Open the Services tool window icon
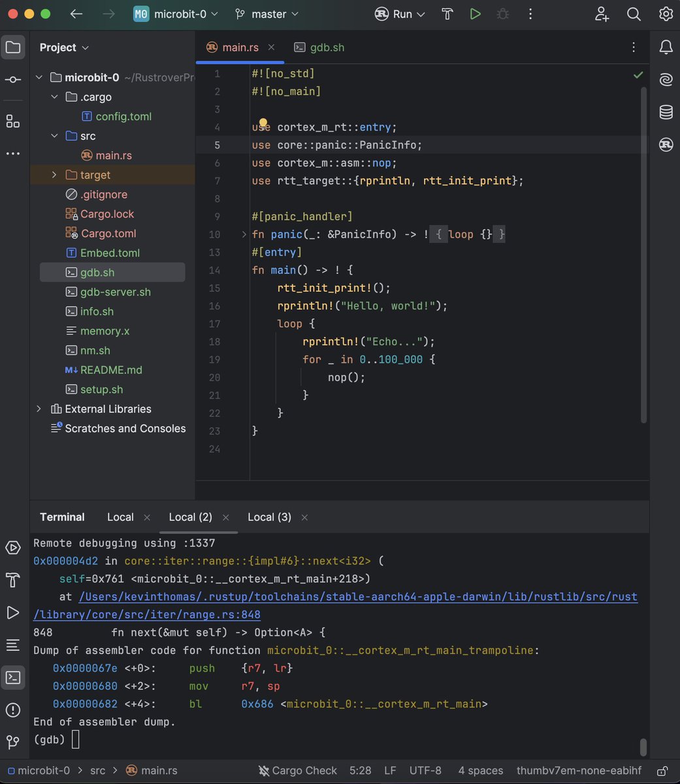Image resolution: width=680 pixels, height=784 pixels. pyautogui.click(x=12, y=547)
